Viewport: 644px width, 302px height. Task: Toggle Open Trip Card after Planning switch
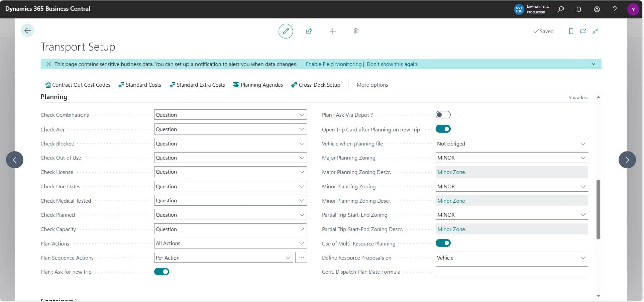(x=443, y=129)
